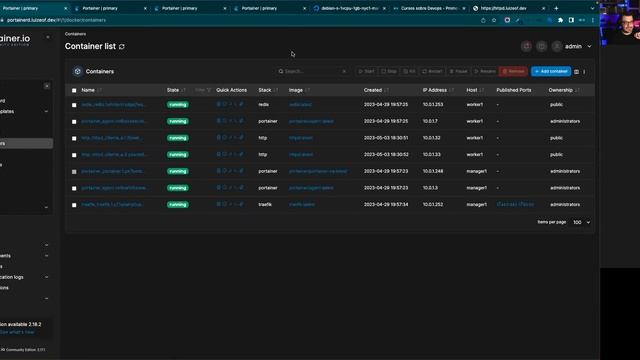Click the Start containers button
The height and width of the screenshot is (360, 640).
pos(366,71)
